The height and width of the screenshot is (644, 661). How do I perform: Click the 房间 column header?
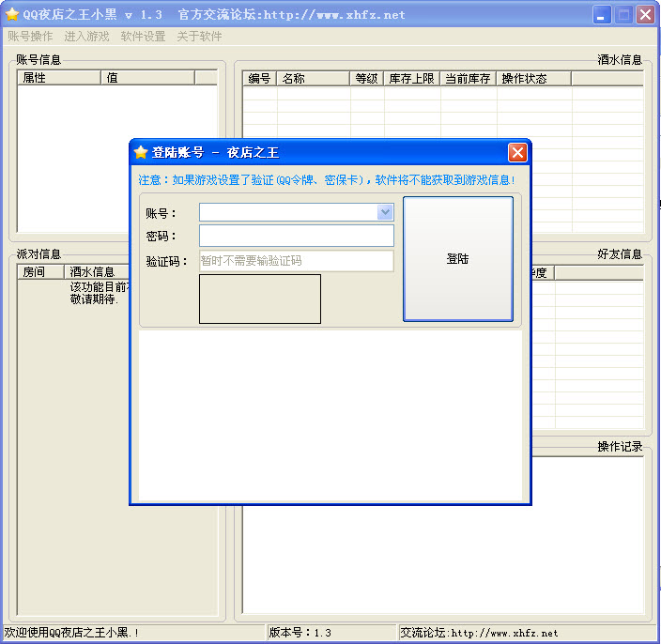click(40, 272)
